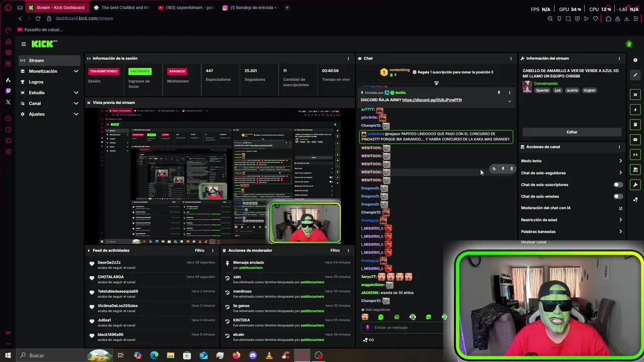Viewport: 644px width, 362px height.
Task: Click Filtro in Feed de actividades
Action: pos(199,250)
